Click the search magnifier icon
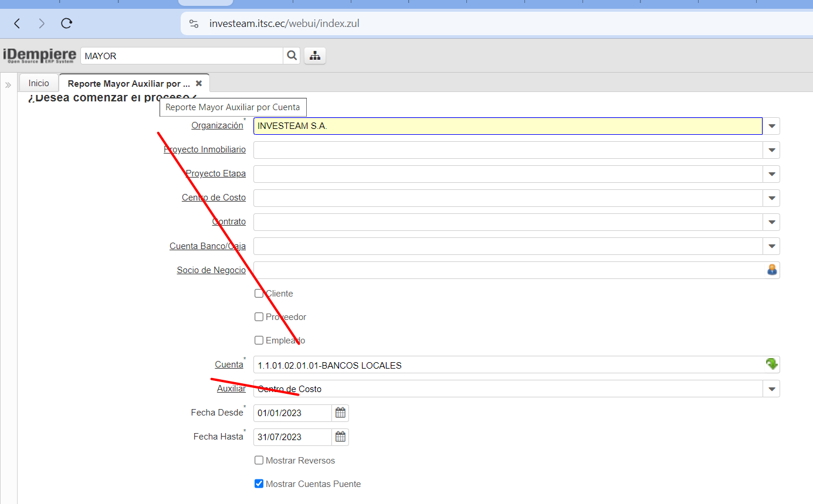The image size is (813, 504). pos(291,56)
